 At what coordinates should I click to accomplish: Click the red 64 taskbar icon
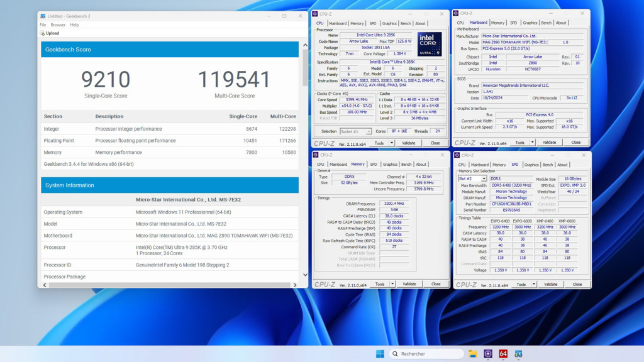[x=503, y=354]
